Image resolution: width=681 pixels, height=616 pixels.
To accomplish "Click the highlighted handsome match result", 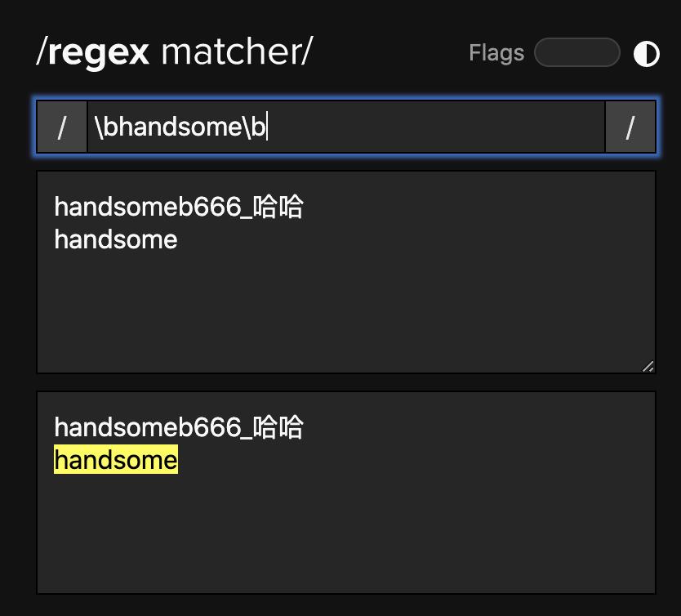I will pos(116,460).
